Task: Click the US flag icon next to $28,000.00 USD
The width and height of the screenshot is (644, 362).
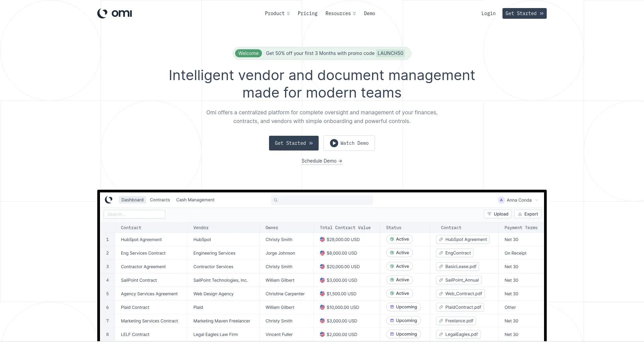Action: (322, 239)
